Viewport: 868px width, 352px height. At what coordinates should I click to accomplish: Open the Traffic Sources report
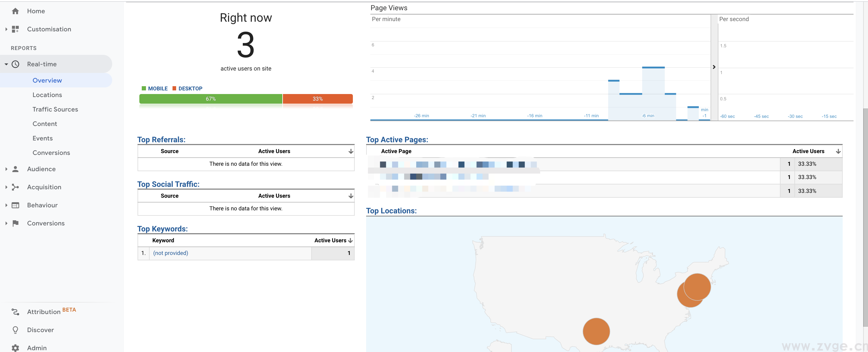(55, 109)
